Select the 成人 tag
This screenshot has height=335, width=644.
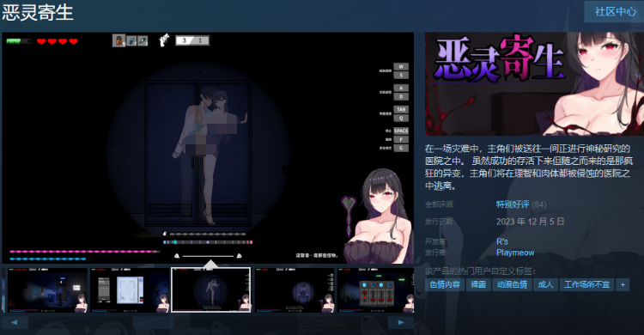tap(545, 284)
